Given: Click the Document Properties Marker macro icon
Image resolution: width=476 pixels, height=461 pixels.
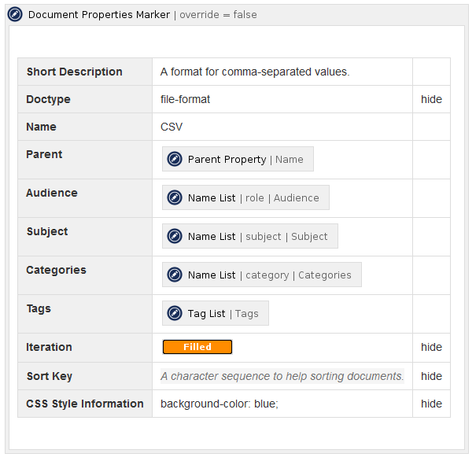Looking at the screenshot, I should (x=15, y=15).
